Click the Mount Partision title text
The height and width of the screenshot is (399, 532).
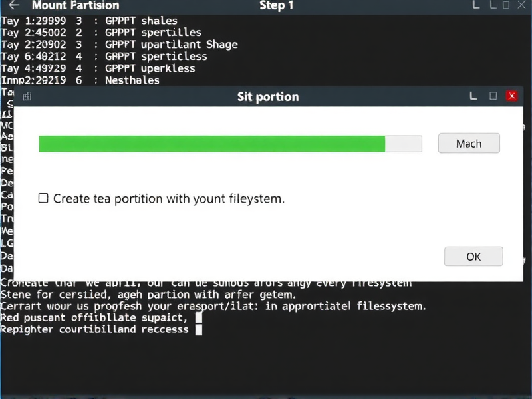(76, 6)
